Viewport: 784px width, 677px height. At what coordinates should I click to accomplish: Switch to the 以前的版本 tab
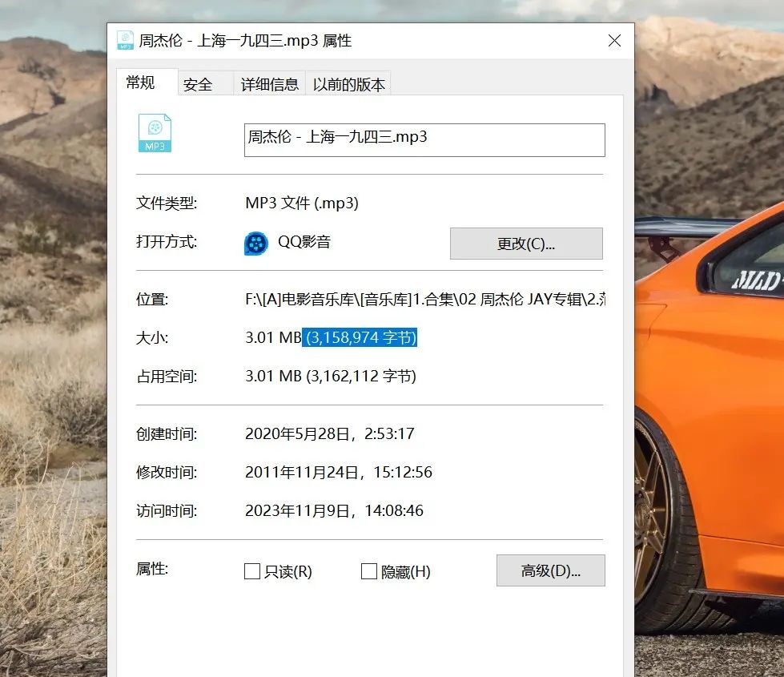(x=348, y=83)
